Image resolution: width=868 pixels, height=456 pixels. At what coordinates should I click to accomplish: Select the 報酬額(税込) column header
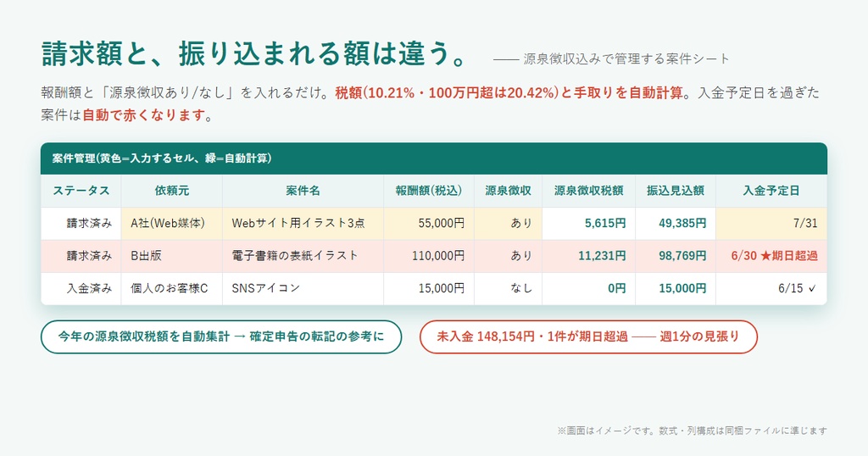pos(428,191)
